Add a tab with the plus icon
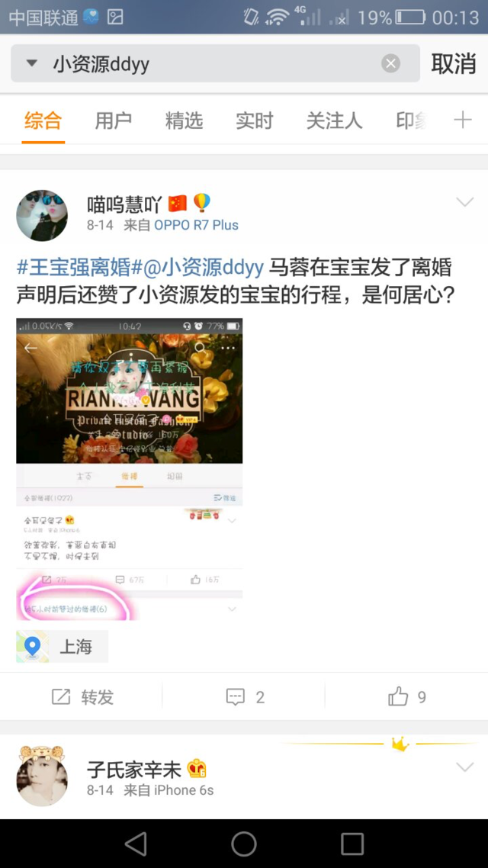Viewport: 488px width, 868px height. (463, 120)
